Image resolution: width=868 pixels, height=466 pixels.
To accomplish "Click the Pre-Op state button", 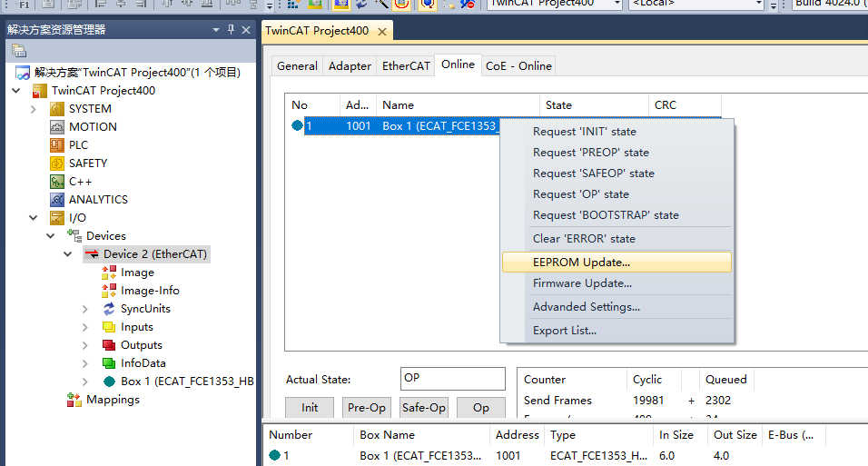I will (367, 408).
